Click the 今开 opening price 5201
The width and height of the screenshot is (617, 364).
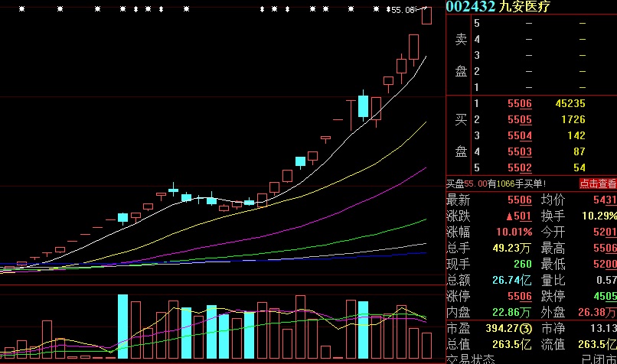604,232
